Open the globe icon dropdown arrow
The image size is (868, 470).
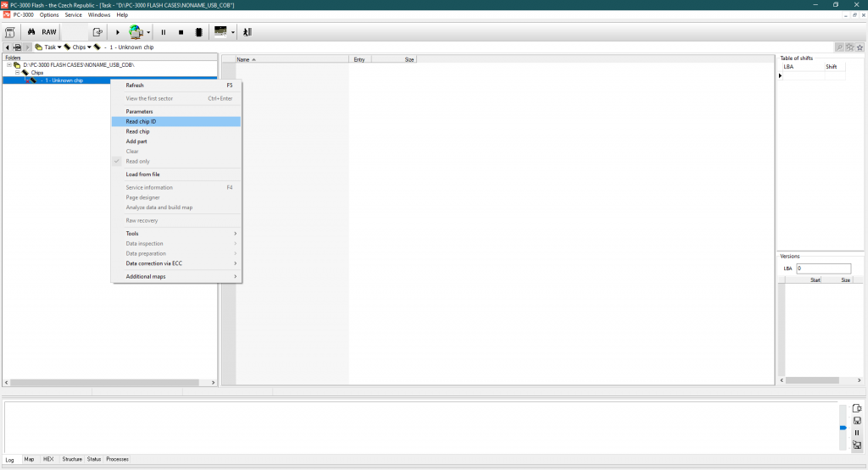click(149, 32)
